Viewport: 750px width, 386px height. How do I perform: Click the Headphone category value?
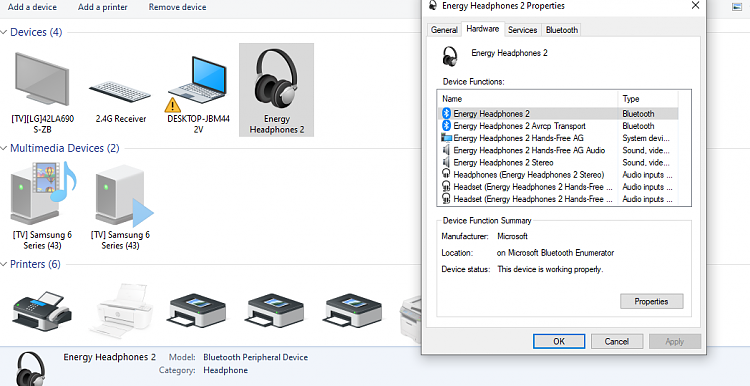point(225,370)
